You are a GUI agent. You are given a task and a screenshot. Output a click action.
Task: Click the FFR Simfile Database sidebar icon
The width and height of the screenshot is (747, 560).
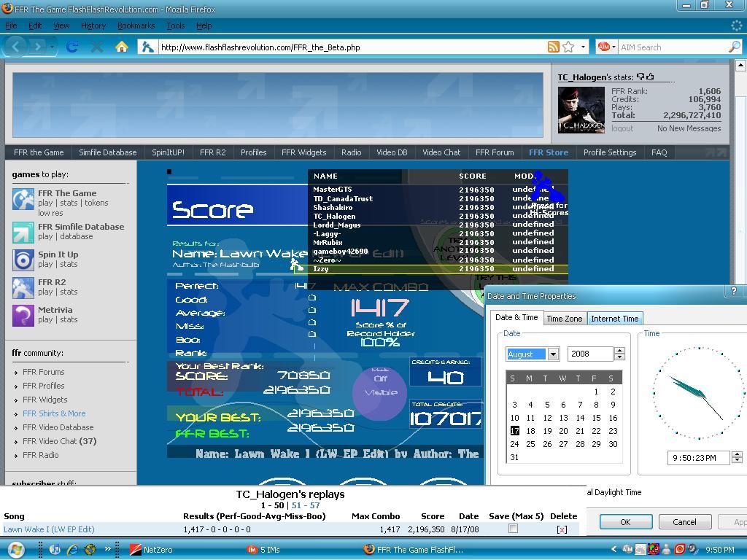click(x=23, y=233)
